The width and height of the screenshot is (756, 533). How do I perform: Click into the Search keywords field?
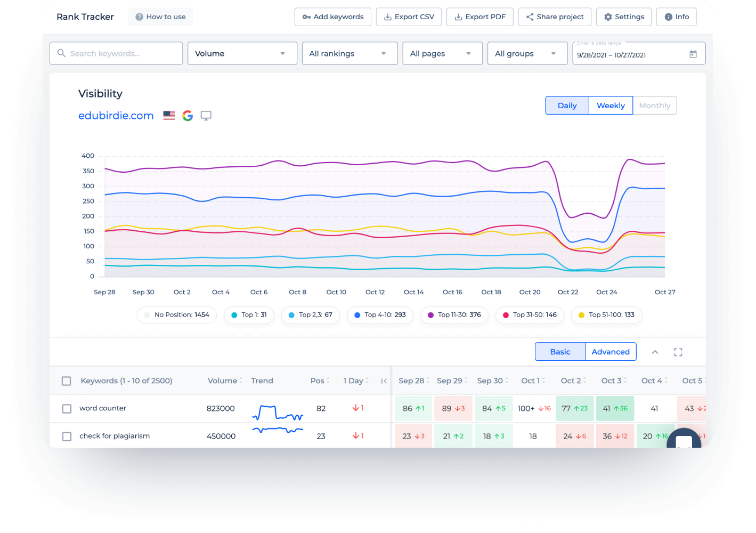[116, 53]
